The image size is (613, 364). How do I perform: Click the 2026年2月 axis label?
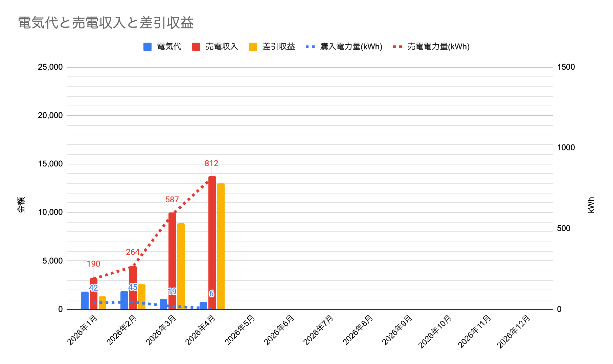[122, 330]
